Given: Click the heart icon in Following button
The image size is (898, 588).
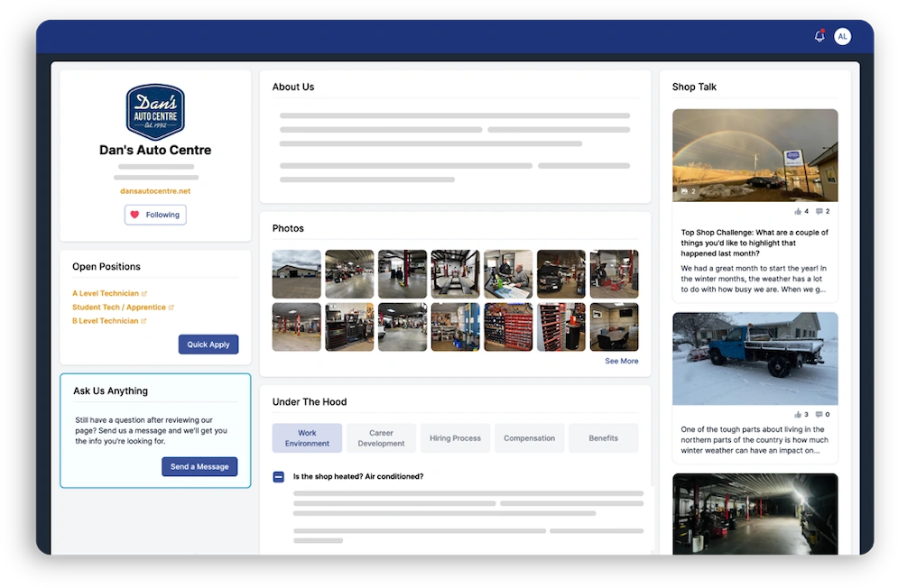Looking at the screenshot, I should (x=134, y=215).
